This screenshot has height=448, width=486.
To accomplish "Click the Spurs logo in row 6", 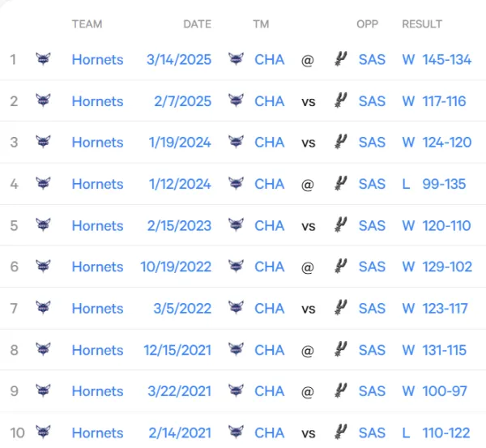I will point(341,267).
